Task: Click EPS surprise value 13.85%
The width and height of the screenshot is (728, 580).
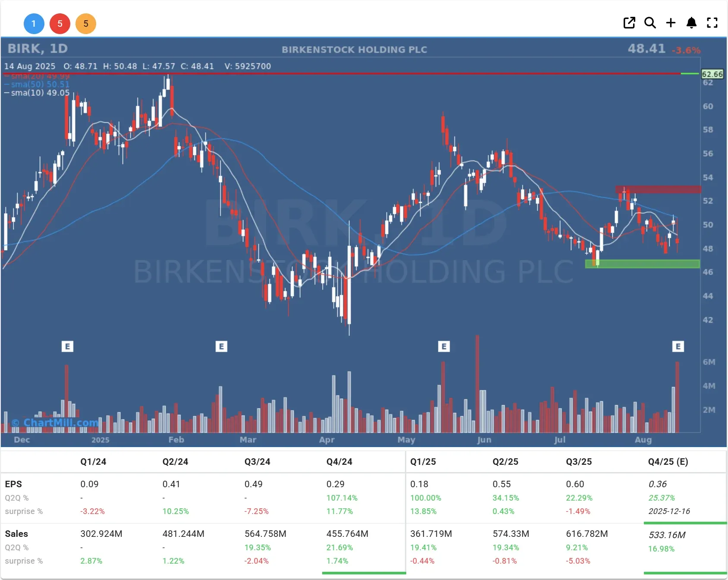Action: [x=423, y=511]
